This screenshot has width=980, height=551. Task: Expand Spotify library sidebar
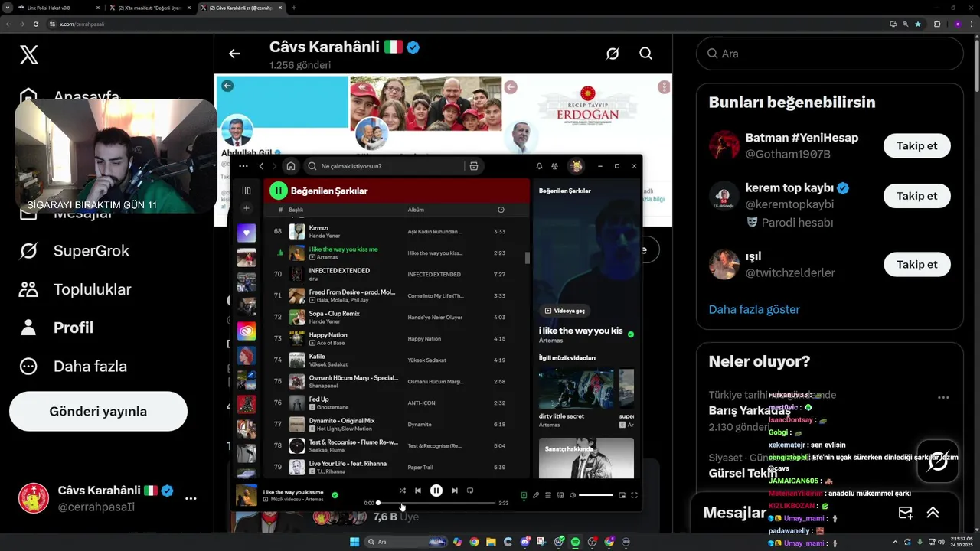[247, 191]
